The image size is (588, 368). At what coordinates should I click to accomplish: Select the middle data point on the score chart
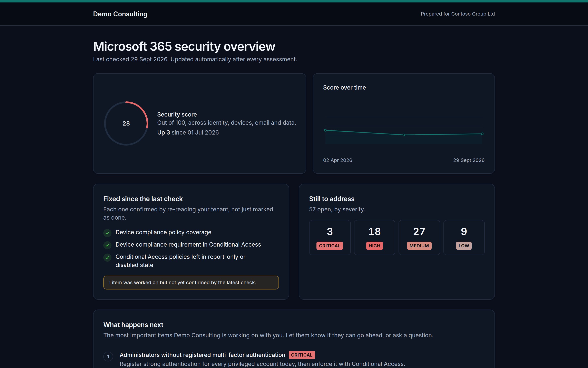[404, 135]
